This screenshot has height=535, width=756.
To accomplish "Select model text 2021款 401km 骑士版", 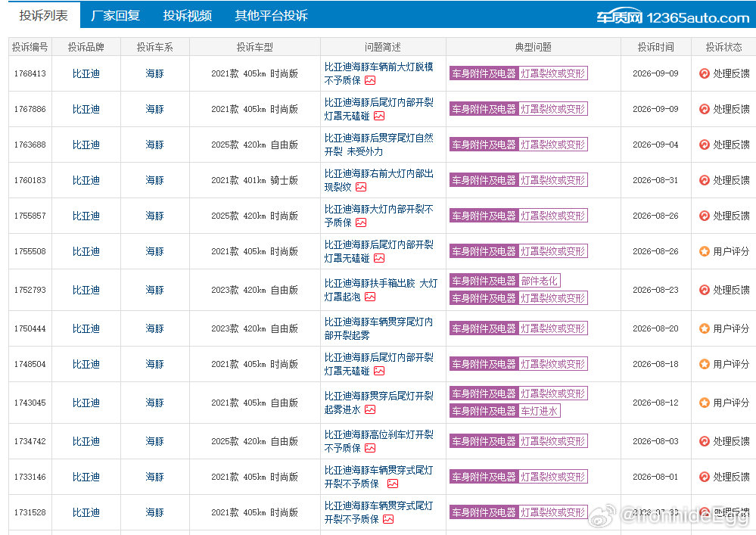I will pos(254,180).
